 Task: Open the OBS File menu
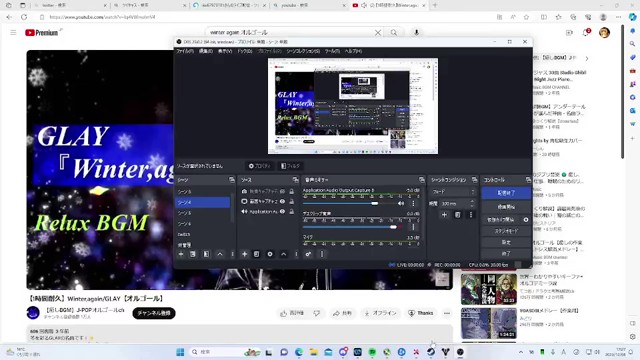pos(185,51)
